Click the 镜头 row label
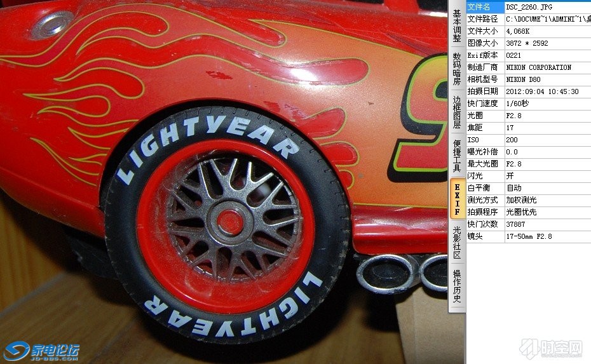The image size is (591, 364). (x=475, y=236)
